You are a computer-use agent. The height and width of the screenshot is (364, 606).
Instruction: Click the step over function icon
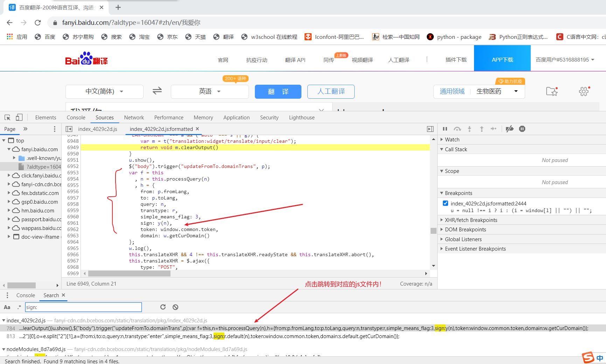457,129
